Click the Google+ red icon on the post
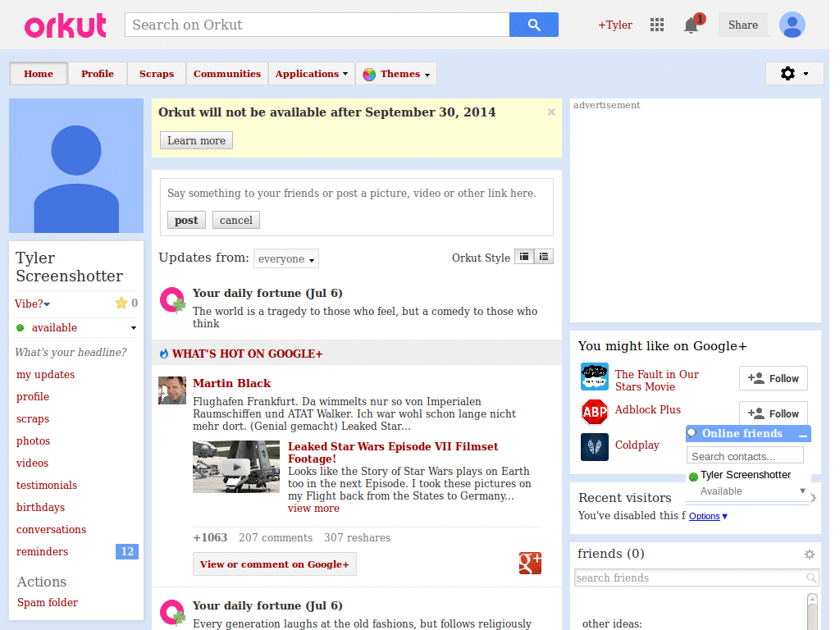The width and height of the screenshot is (840, 630). tap(530, 563)
